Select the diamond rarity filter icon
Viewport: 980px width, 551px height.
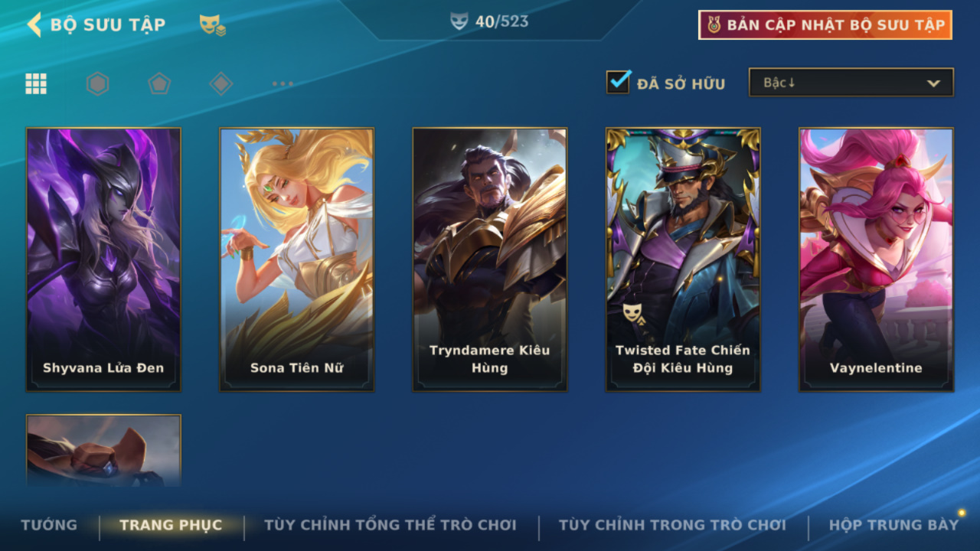tap(220, 83)
